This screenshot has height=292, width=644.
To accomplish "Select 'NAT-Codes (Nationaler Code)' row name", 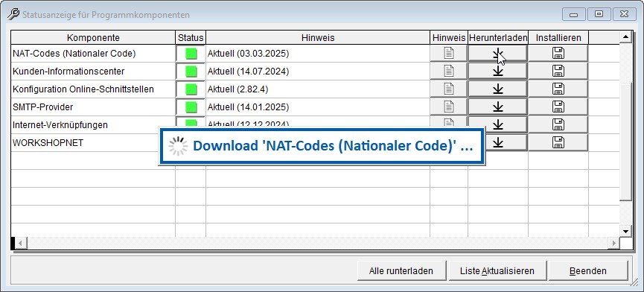I will point(74,54).
